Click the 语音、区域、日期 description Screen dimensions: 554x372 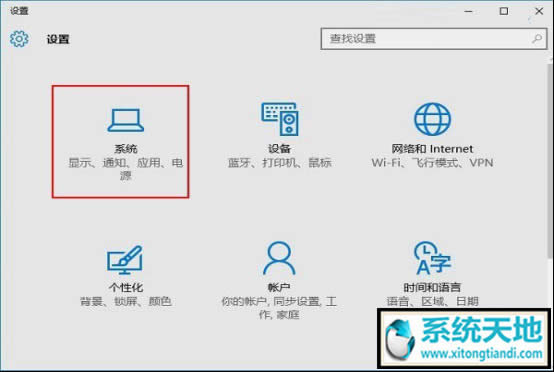point(432,301)
